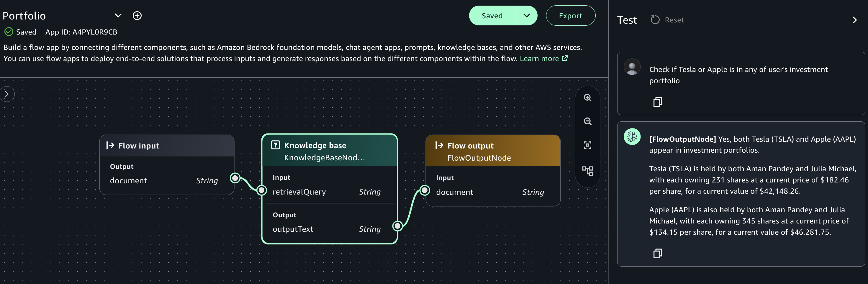
Task: Click the App ID: A4PYL0R9CB text
Action: pyautogui.click(x=81, y=32)
